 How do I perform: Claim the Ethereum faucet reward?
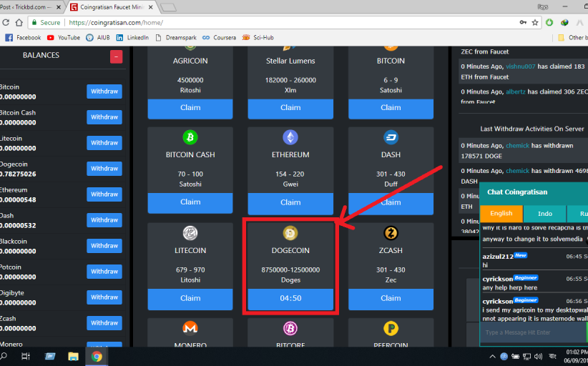[x=290, y=202]
